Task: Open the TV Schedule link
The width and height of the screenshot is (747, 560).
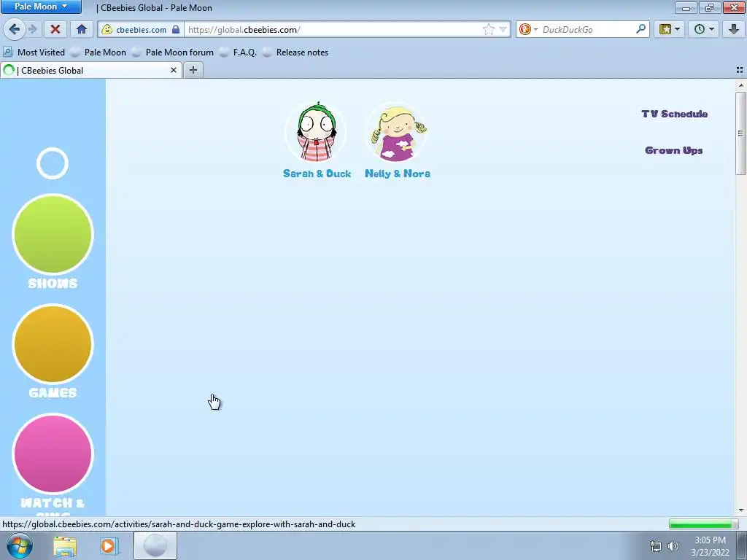Action: coord(674,114)
